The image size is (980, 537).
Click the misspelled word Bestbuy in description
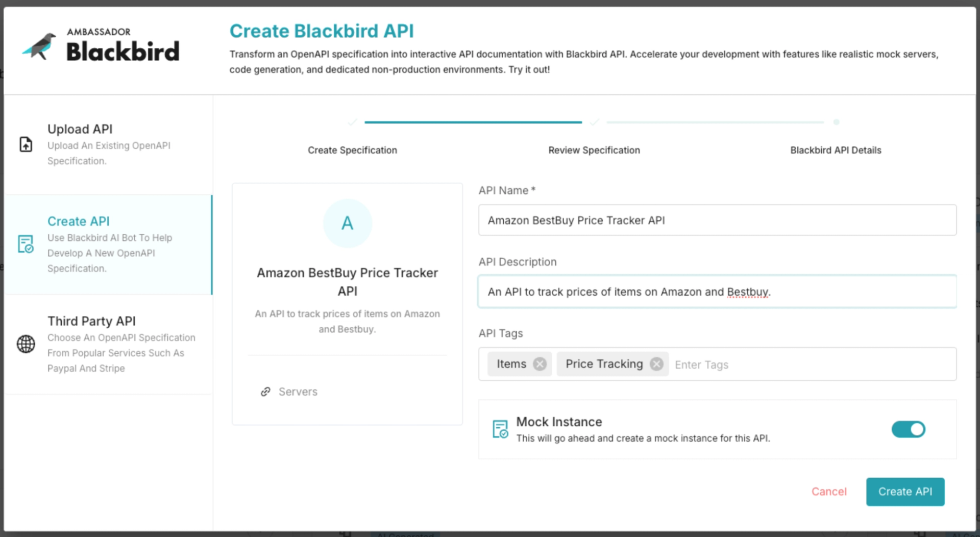tap(747, 292)
